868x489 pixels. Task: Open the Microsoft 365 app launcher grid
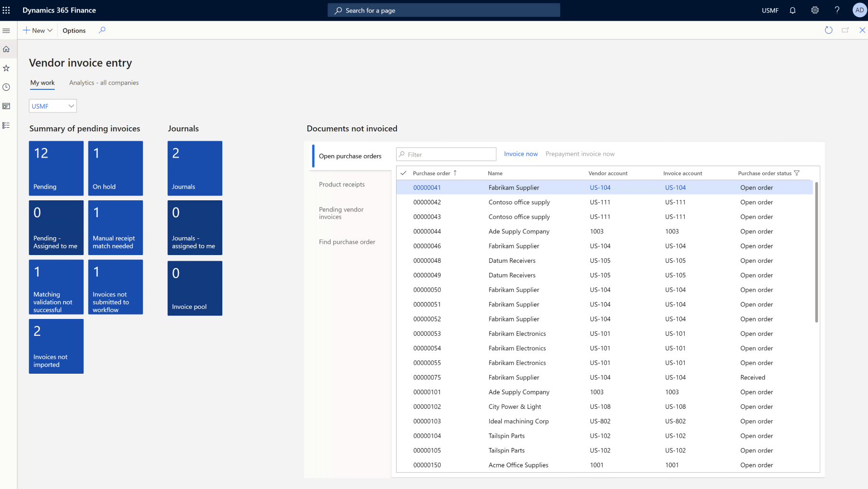(6, 10)
